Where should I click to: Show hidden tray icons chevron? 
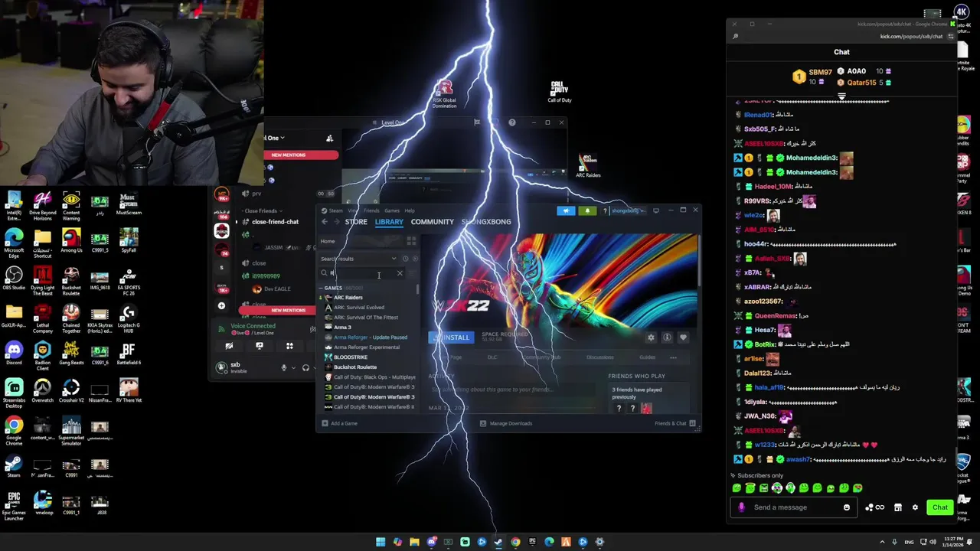click(x=880, y=542)
